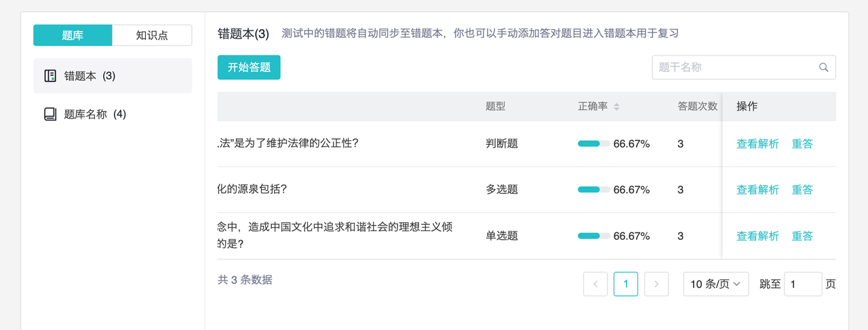Click the 跳至 page number input
868x330 pixels.
(802, 285)
